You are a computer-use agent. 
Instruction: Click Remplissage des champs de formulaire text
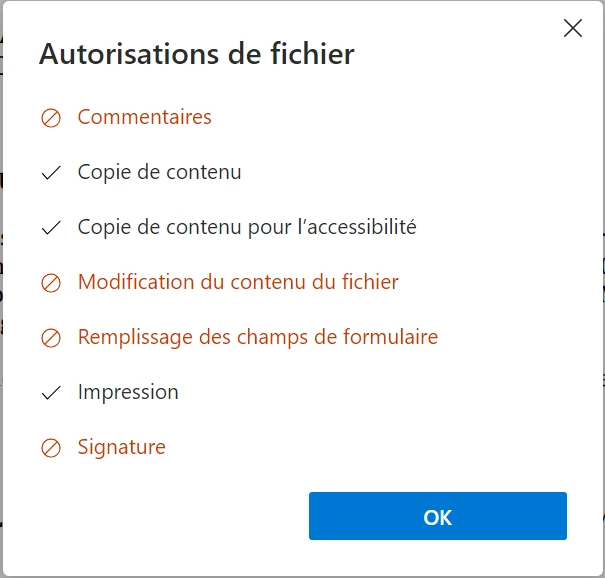[x=258, y=337]
